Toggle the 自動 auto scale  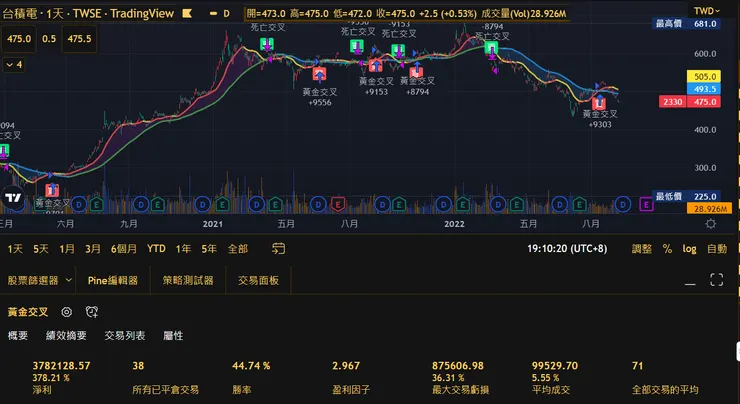coord(717,249)
